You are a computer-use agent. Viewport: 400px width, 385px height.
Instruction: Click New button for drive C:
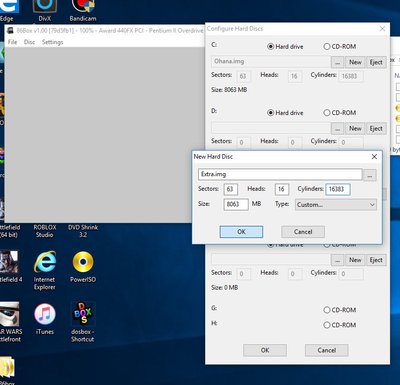pos(355,62)
